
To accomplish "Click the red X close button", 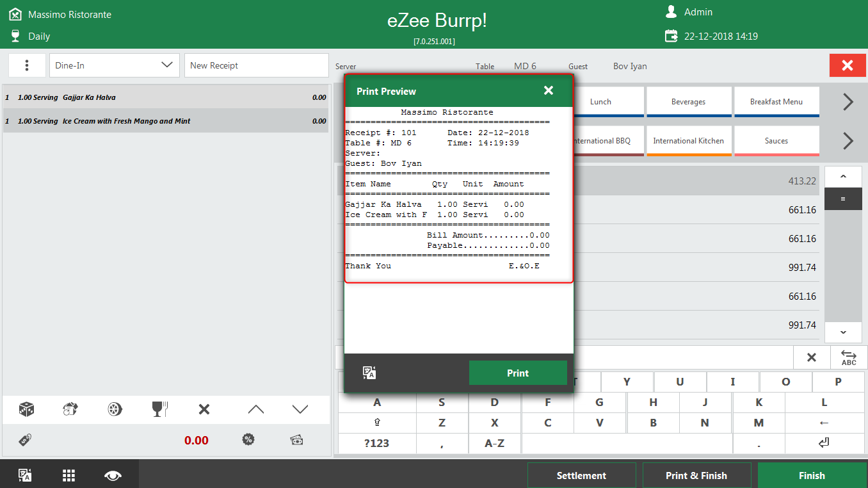I will pyautogui.click(x=848, y=65).
